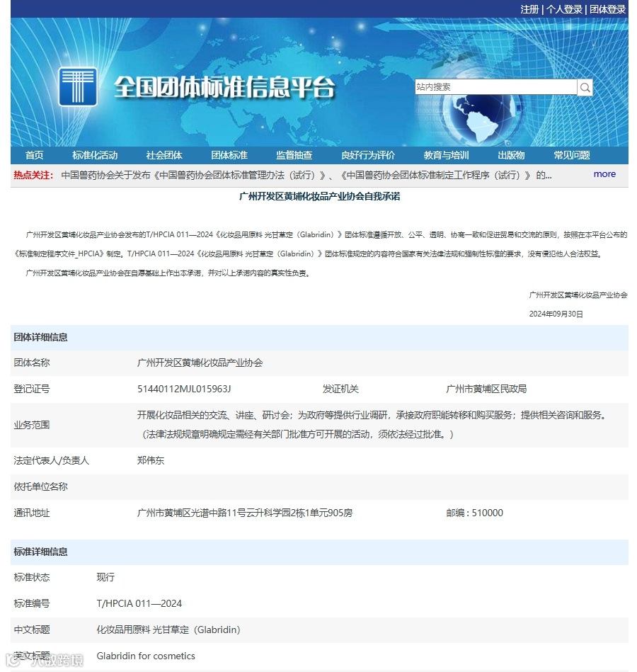Viewport: 637px width, 672px height.
Task: Click registration number 51440112MJL015963J
Action: pyautogui.click(x=184, y=389)
